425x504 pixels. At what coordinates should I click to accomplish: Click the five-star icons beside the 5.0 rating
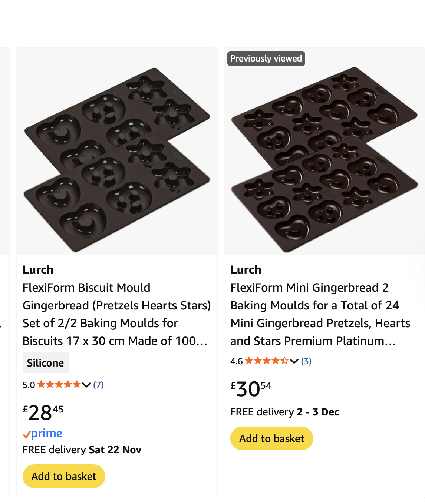click(x=59, y=385)
